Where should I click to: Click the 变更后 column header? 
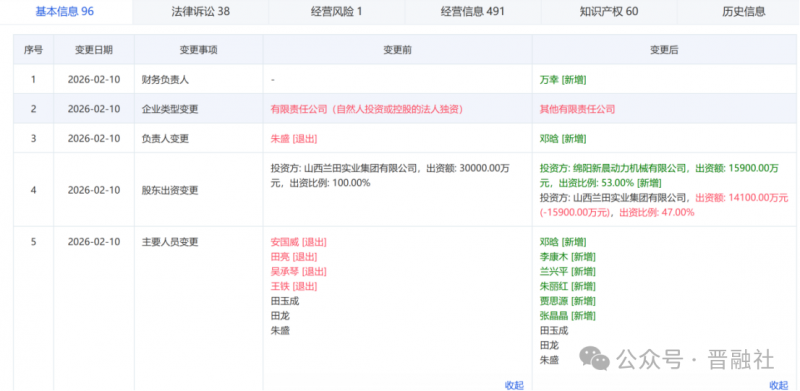[664, 50]
